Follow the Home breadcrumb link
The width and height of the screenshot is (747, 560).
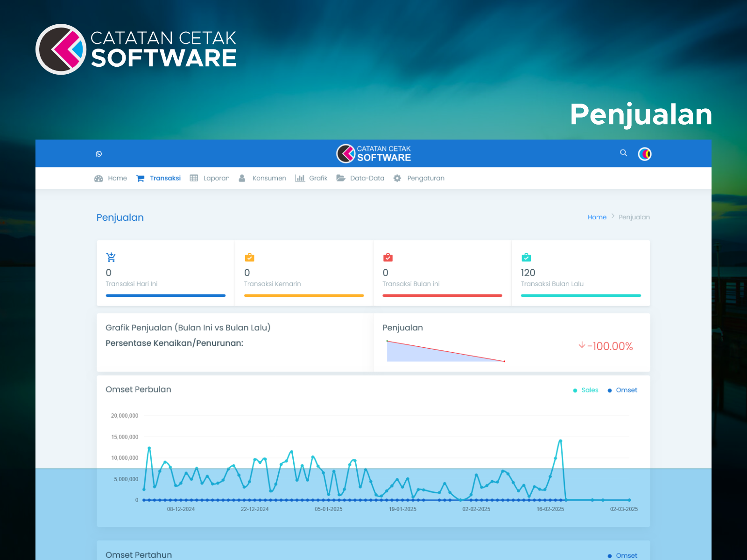click(x=597, y=217)
